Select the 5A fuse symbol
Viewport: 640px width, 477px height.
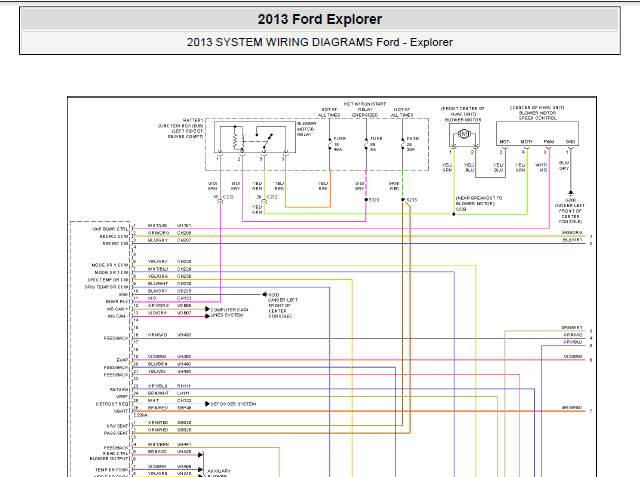click(x=366, y=143)
